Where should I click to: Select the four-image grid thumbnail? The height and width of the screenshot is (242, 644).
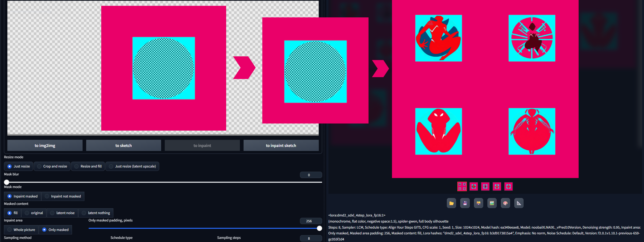pos(462,186)
